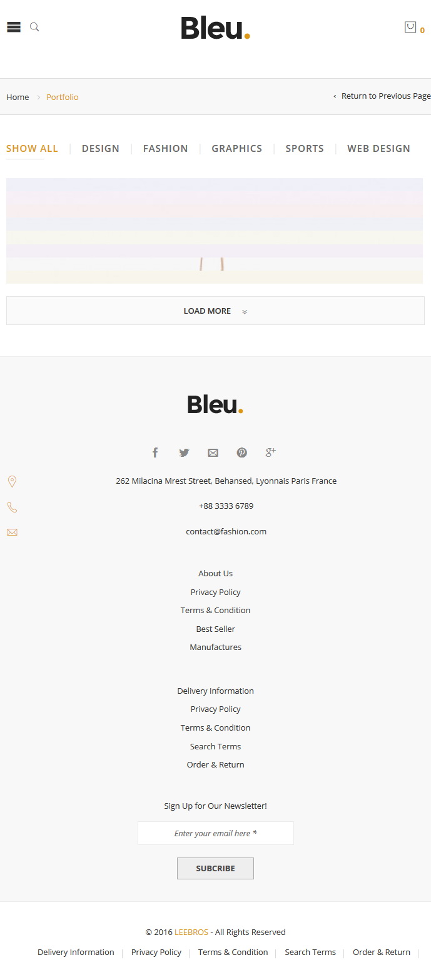Image resolution: width=431 pixels, height=980 pixels.
Task: Open the About Us footer link
Action: 215,573
